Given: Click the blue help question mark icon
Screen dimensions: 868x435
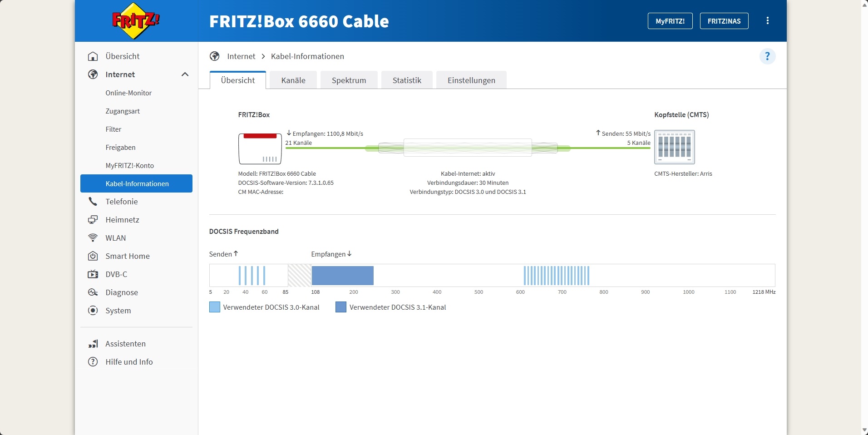Looking at the screenshot, I should click(767, 56).
